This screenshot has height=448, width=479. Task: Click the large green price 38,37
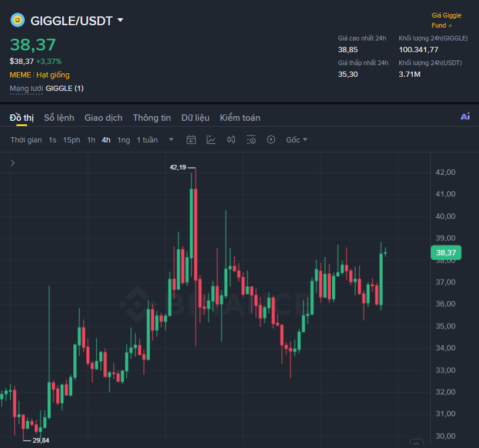(33, 45)
